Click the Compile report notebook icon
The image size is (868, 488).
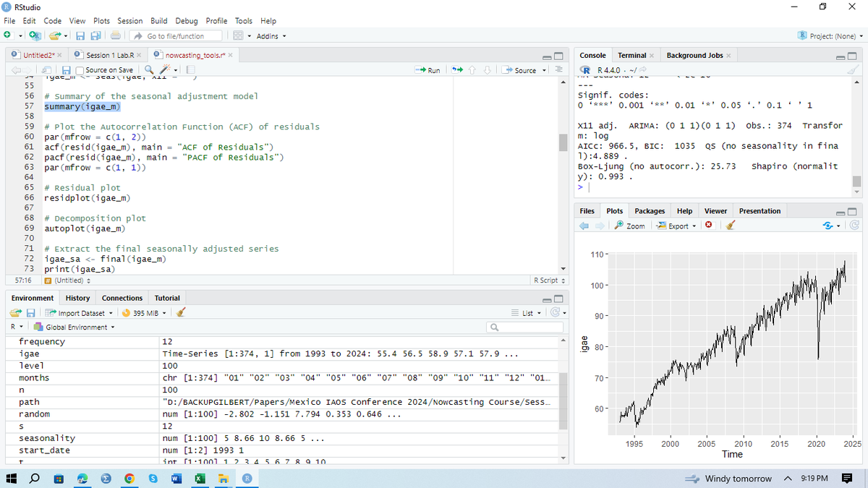point(191,70)
